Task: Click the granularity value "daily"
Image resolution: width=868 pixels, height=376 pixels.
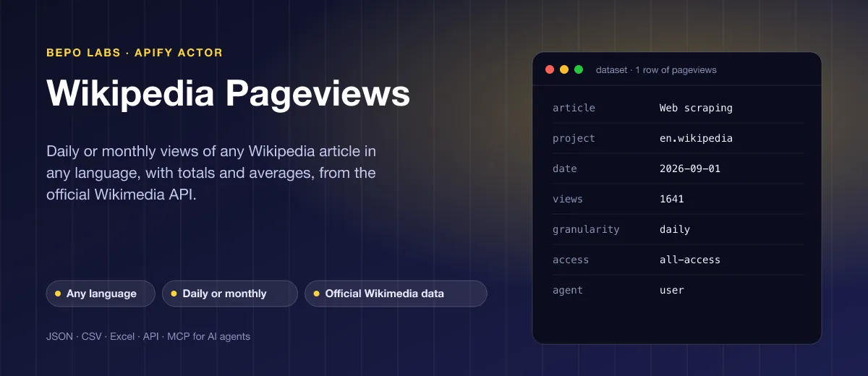Action: pyautogui.click(x=675, y=229)
